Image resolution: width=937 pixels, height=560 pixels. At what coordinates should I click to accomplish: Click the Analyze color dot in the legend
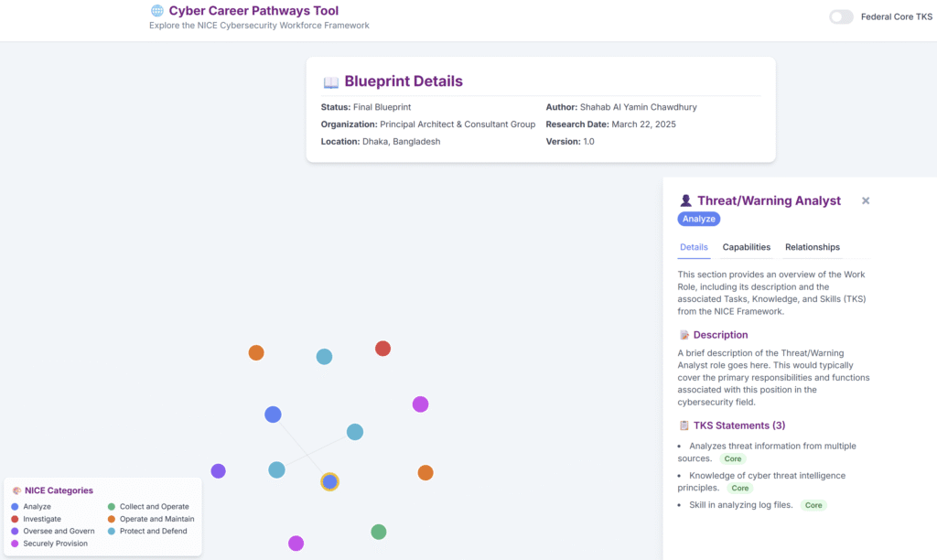(15, 507)
